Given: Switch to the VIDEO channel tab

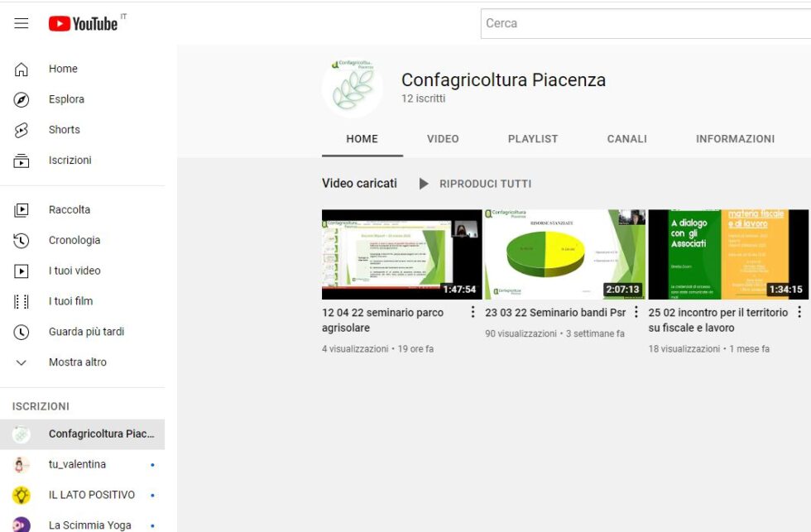Looking at the screenshot, I should pos(443,139).
